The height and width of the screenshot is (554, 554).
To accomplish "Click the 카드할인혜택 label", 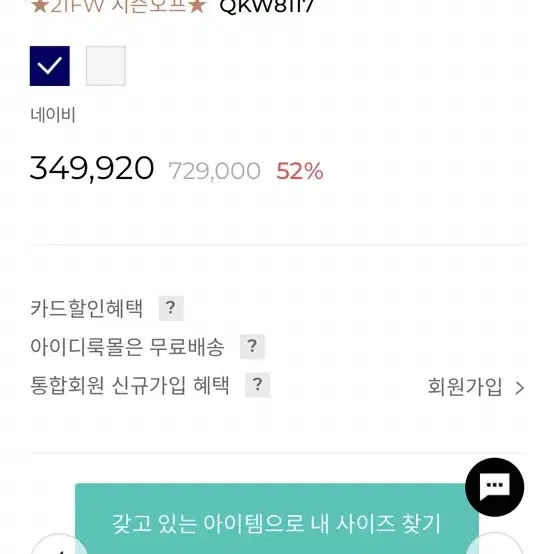I will click(x=87, y=308).
